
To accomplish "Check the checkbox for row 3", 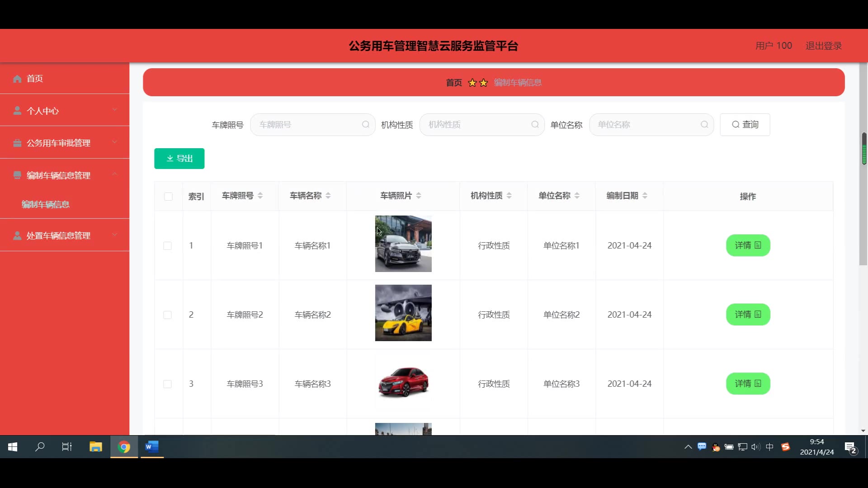I will tap(167, 384).
